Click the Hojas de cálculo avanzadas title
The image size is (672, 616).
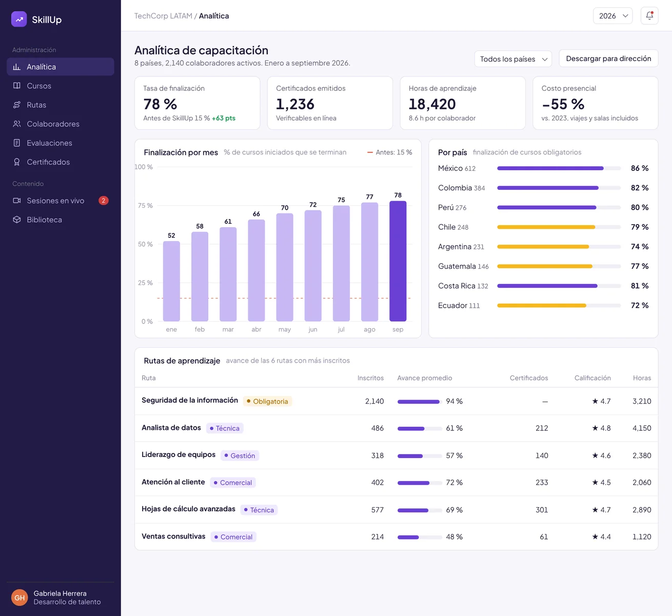[188, 509]
